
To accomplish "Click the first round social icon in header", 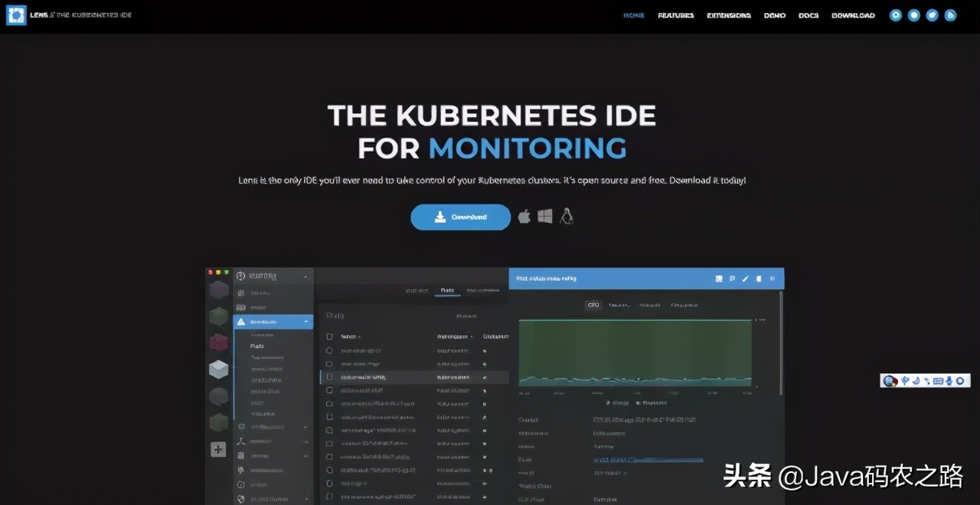I will [x=895, y=15].
